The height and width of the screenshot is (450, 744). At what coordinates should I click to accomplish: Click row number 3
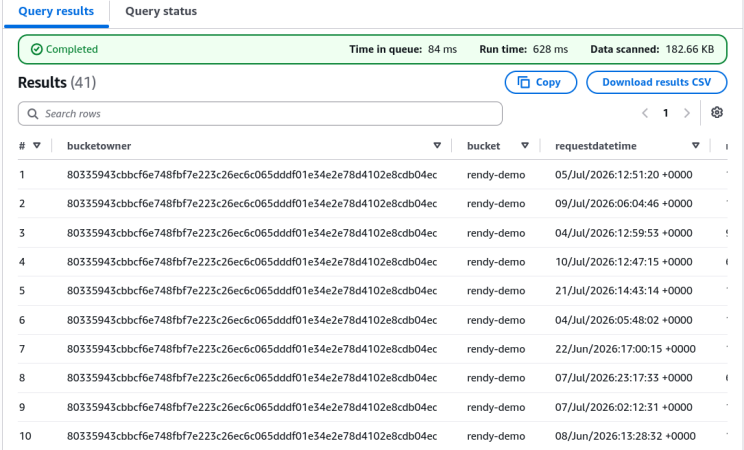coord(22,233)
